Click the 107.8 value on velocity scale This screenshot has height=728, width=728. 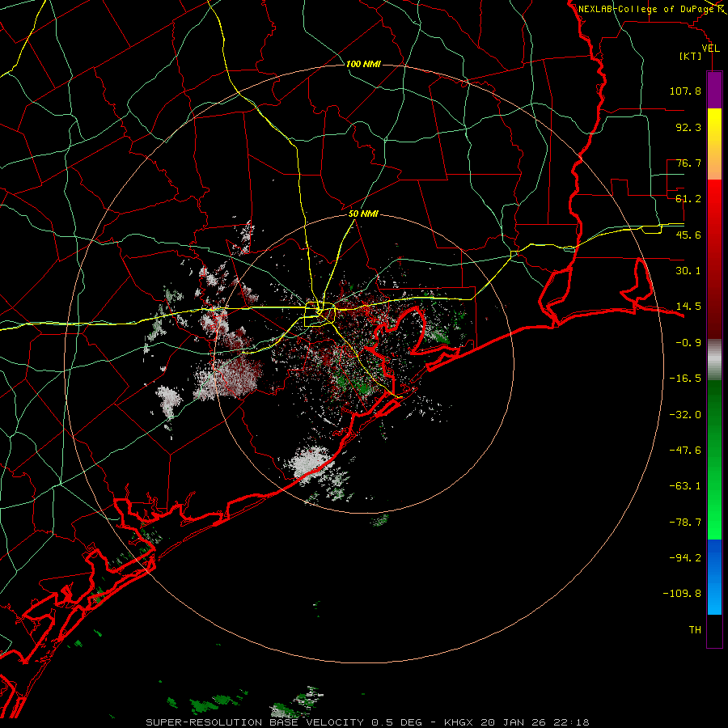685,91
